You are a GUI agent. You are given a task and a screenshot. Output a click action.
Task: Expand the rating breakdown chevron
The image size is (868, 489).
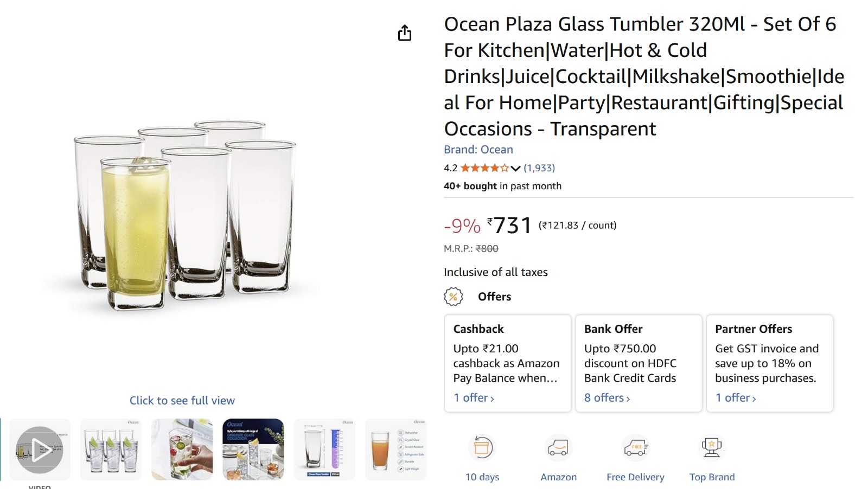[515, 168]
